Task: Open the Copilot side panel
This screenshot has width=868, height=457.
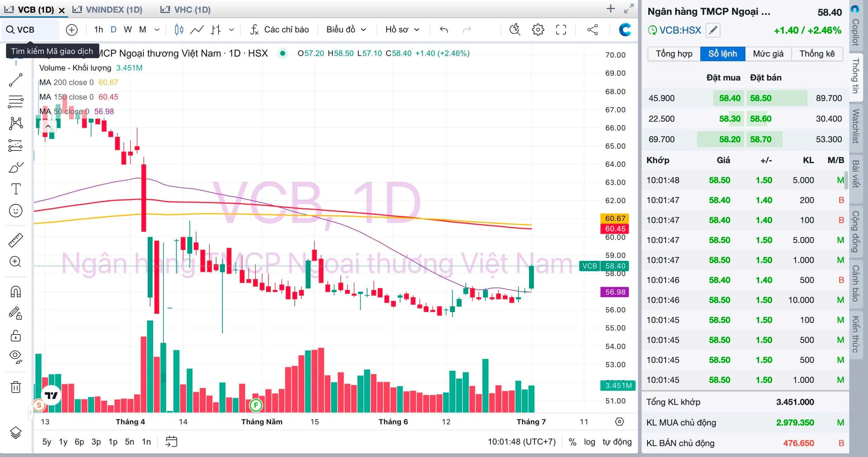Action: pyautogui.click(x=855, y=27)
